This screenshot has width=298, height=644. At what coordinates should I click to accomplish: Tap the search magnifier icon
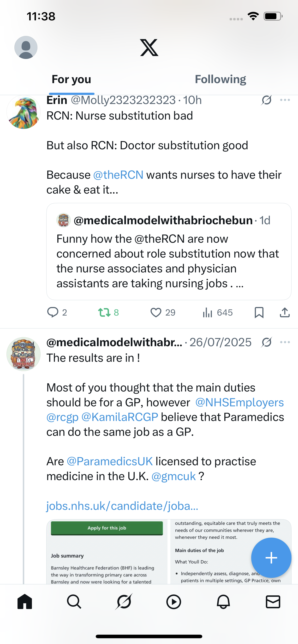pos(74,602)
